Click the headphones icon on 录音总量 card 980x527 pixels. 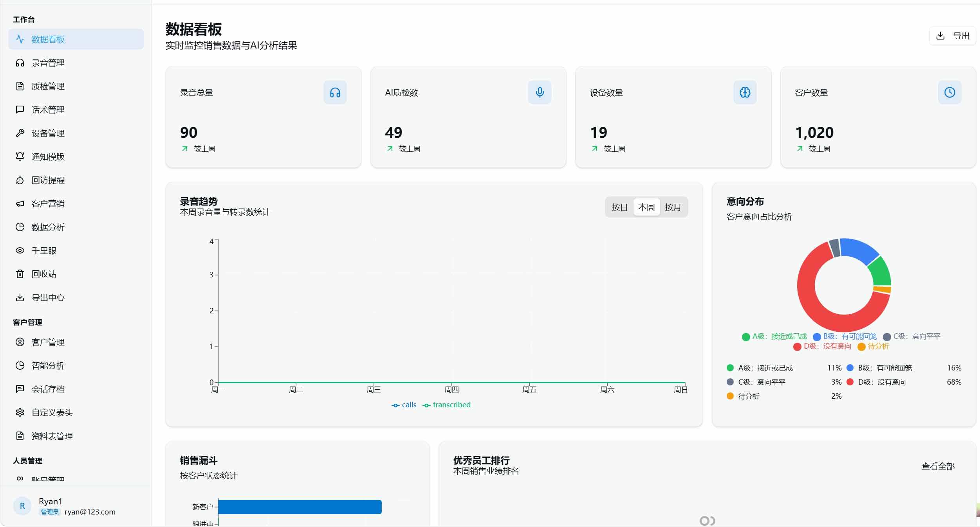[x=335, y=92]
